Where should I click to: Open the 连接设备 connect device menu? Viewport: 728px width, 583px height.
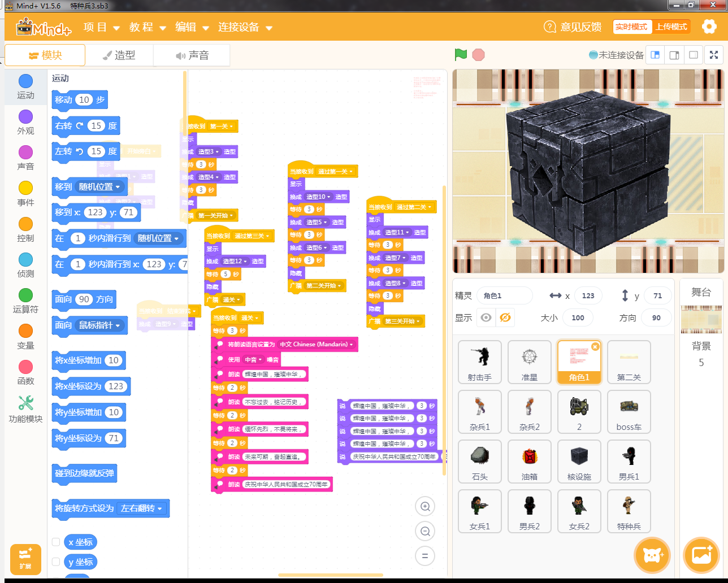(x=245, y=27)
